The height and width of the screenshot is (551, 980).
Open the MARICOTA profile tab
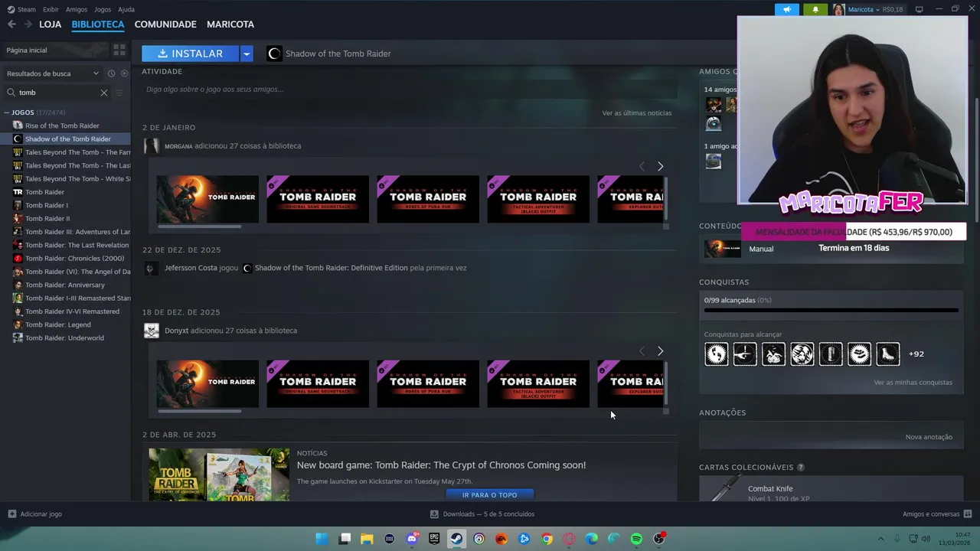tap(230, 24)
